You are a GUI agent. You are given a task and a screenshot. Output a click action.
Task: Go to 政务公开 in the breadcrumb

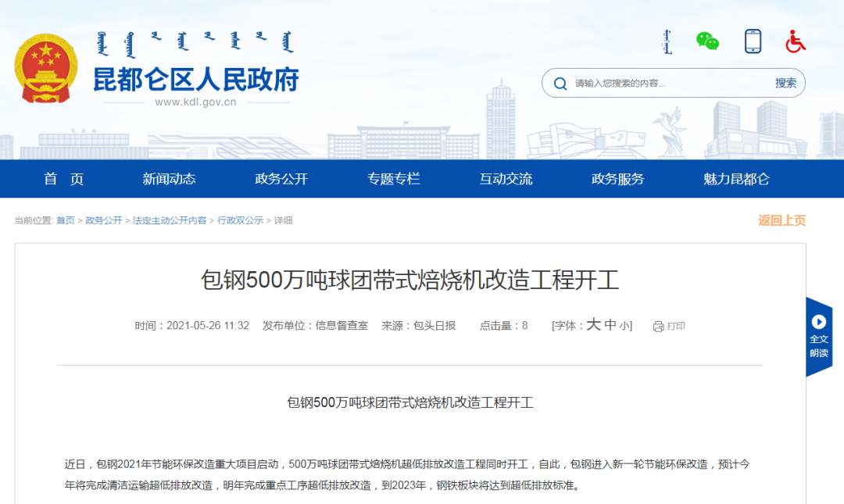[x=103, y=220]
